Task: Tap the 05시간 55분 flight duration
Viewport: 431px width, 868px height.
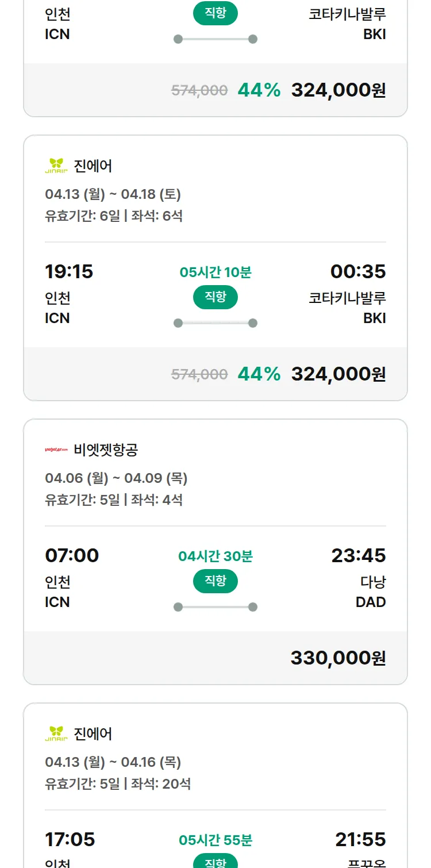Action: pyautogui.click(x=215, y=840)
